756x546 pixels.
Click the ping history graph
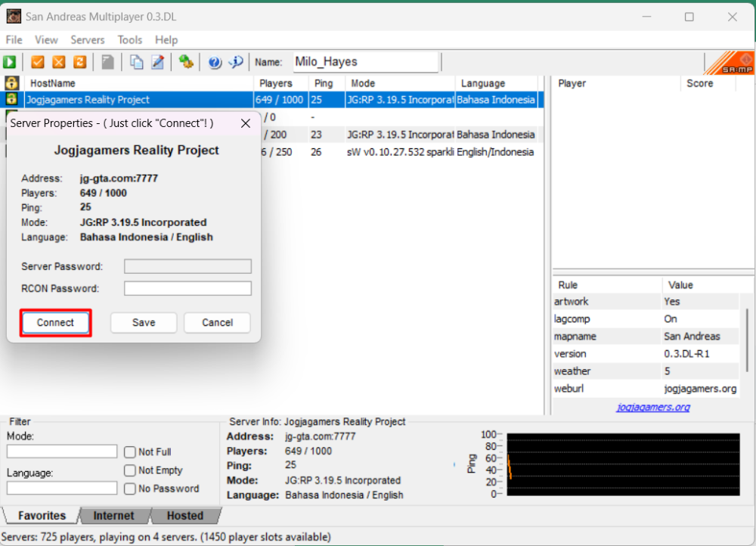[x=623, y=464]
